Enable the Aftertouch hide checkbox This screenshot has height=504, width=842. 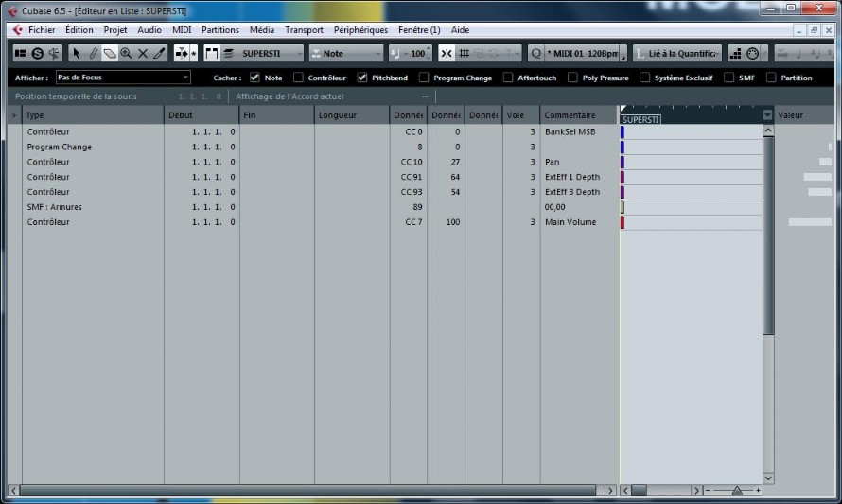pyautogui.click(x=508, y=78)
